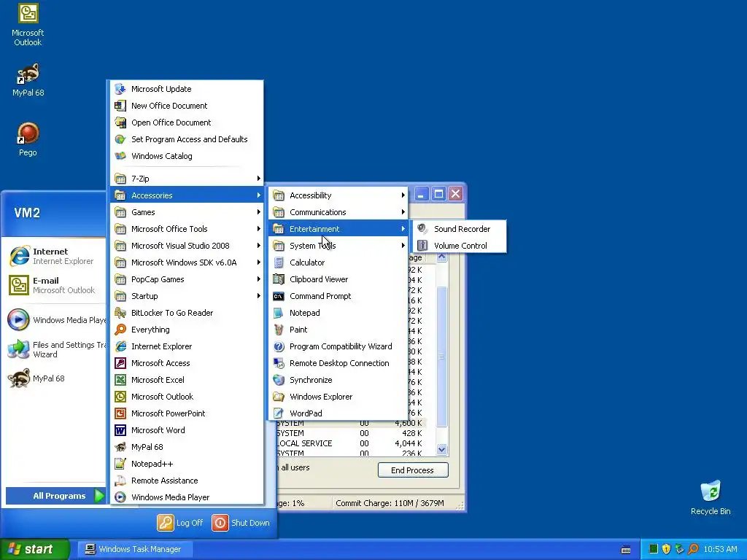
Task: Open Windows Catalog
Action: (x=187, y=156)
